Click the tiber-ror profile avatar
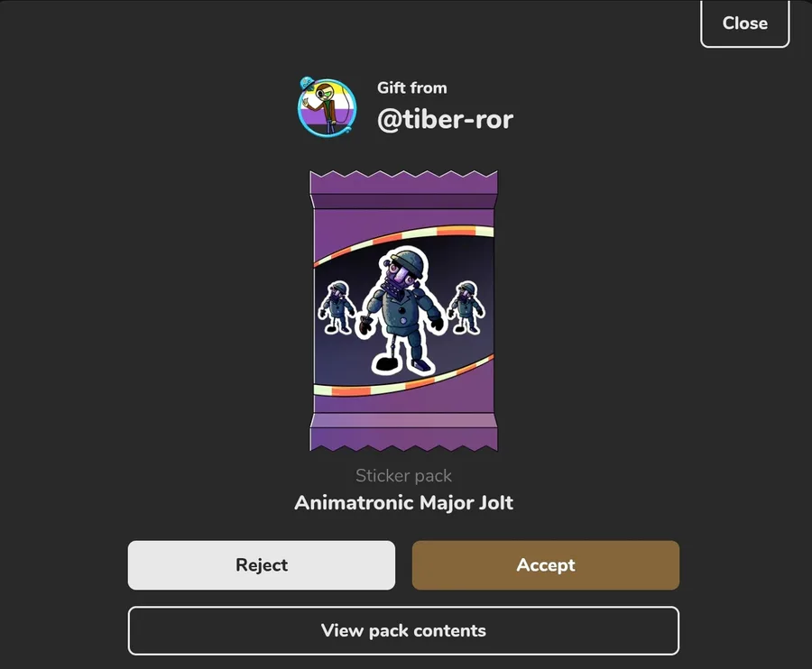Image resolution: width=812 pixels, height=669 pixels. 328,107
